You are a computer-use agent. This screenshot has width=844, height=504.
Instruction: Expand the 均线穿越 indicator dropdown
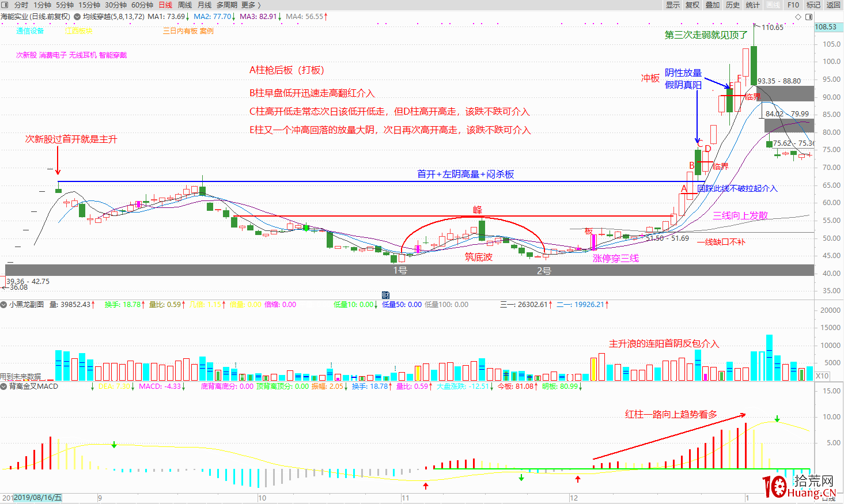(77, 17)
